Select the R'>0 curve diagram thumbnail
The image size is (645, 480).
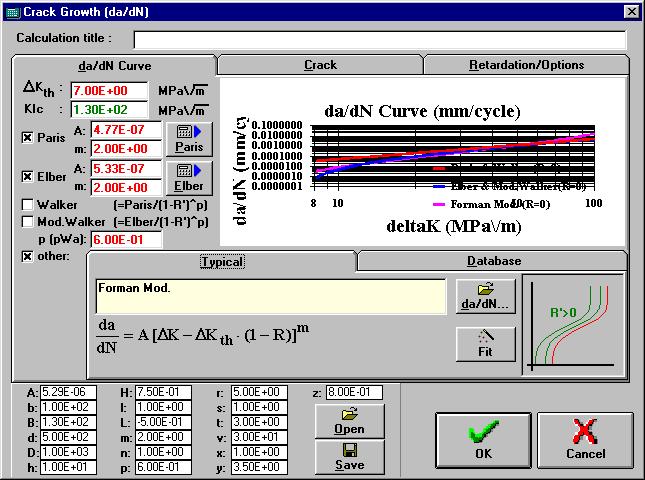click(572, 325)
